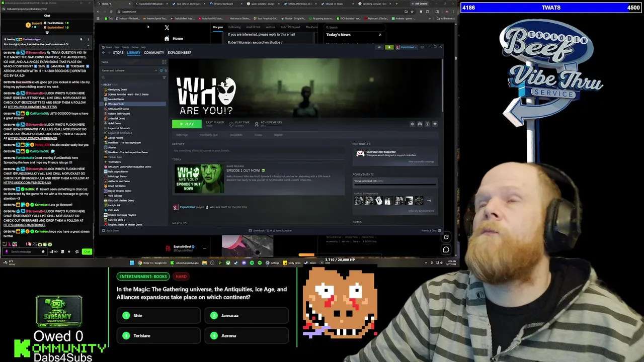
Task: Select Mesolé Demo in the game list
Action: (x=116, y=99)
